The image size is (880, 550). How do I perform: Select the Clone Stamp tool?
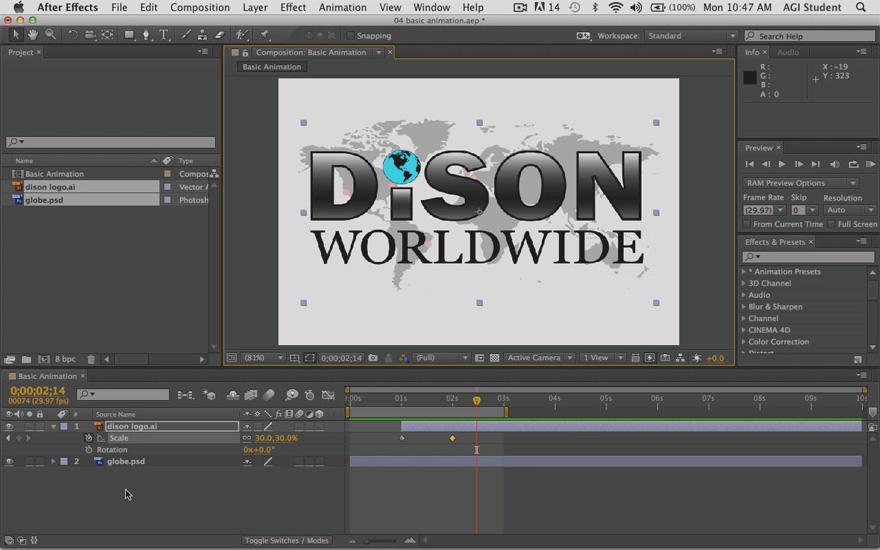coord(202,35)
